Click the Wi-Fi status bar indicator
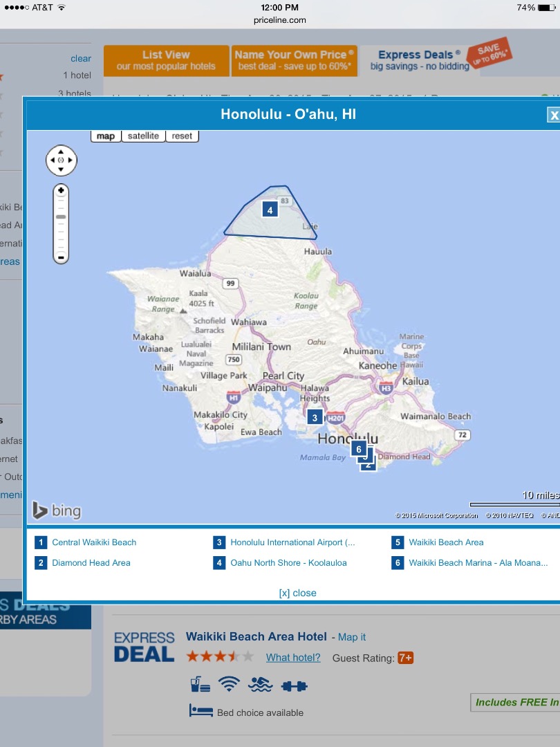560x747 pixels. click(62, 7)
